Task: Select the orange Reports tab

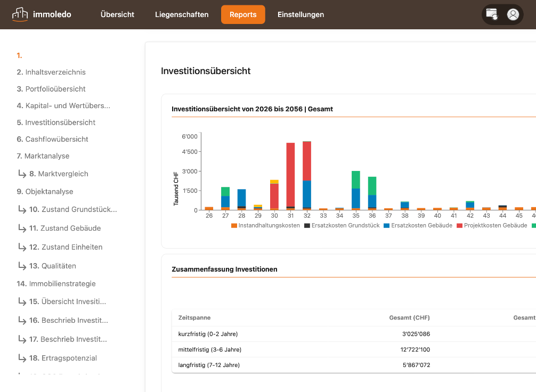Action: tap(243, 14)
